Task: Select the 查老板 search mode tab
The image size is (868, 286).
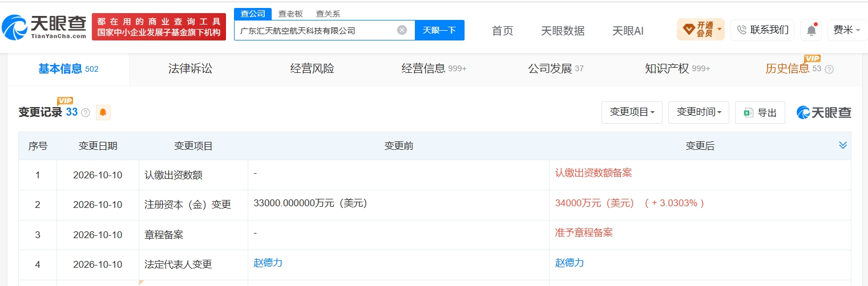Action: (290, 14)
